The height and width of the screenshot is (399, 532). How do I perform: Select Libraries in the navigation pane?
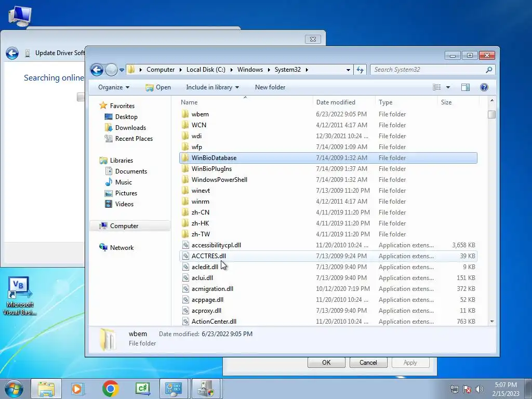pyautogui.click(x=122, y=161)
